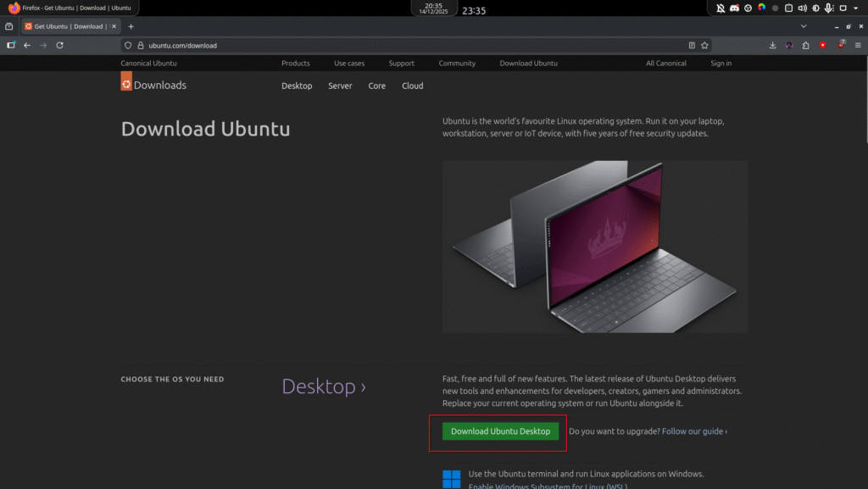This screenshot has height=489, width=868.
Task: Click the browser reload button
Action: pyautogui.click(x=59, y=45)
